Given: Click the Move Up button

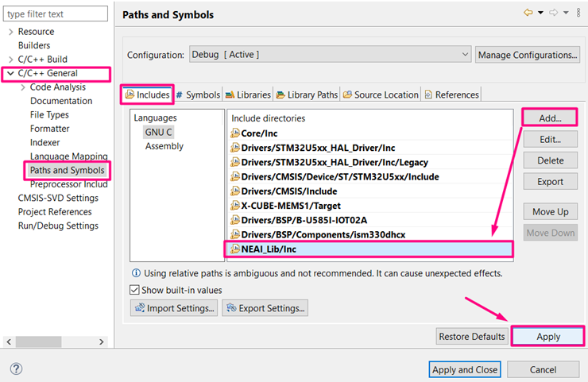Looking at the screenshot, I should pos(550,212).
